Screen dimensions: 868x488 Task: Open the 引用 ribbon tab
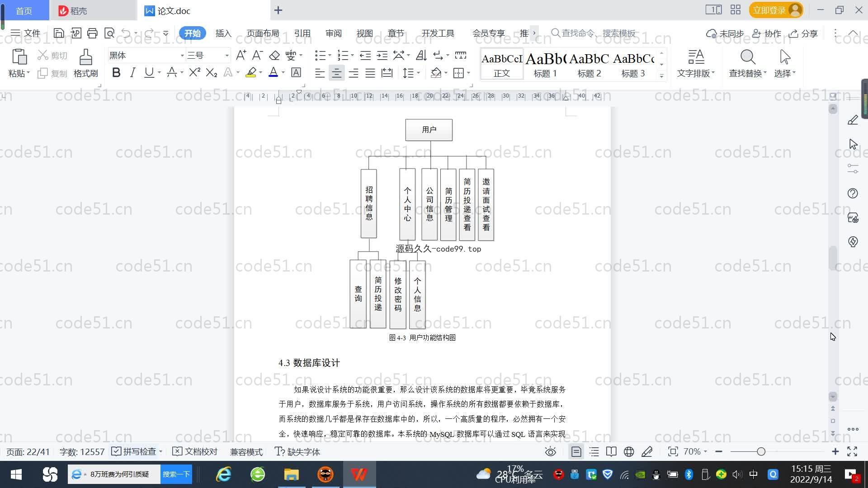302,33
